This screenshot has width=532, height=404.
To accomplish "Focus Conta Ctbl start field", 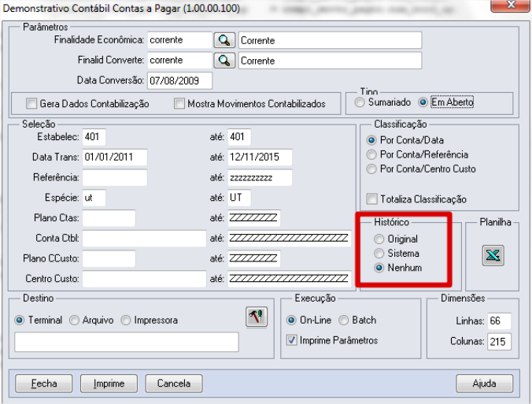I will click(144, 239).
